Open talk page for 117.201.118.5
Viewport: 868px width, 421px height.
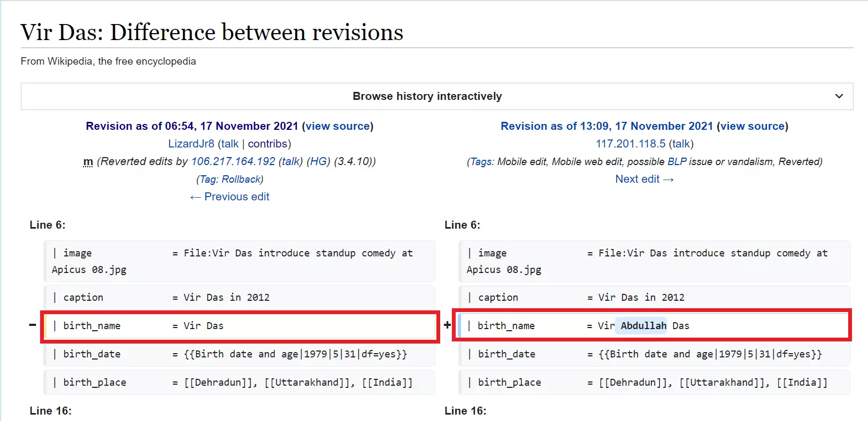[681, 144]
